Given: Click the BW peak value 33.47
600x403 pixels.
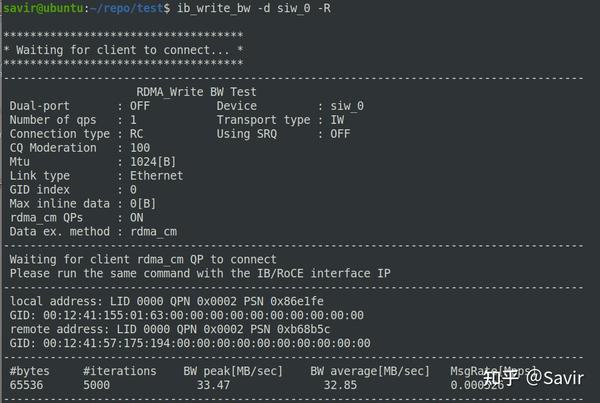Looking at the screenshot, I should tap(213, 384).
